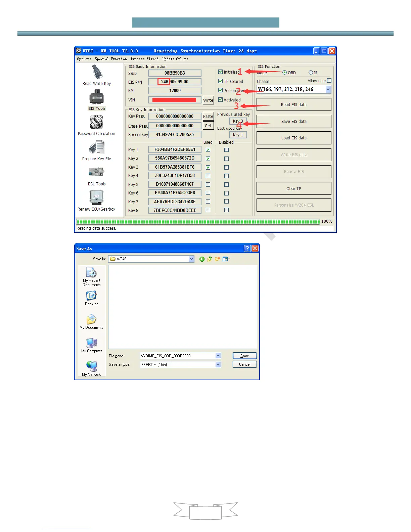The image size is (411, 532).
Task: Click Save EIS data button
Action: click(x=294, y=122)
